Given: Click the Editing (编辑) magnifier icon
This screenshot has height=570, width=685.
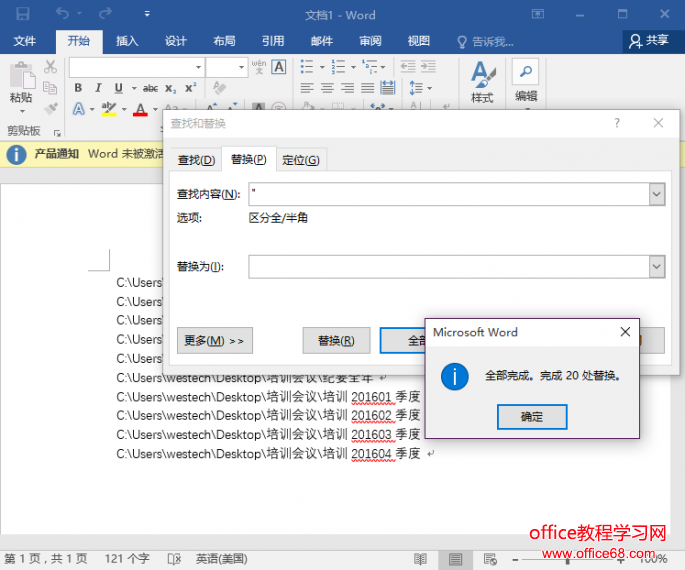Looking at the screenshot, I should (x=526, y=72).
